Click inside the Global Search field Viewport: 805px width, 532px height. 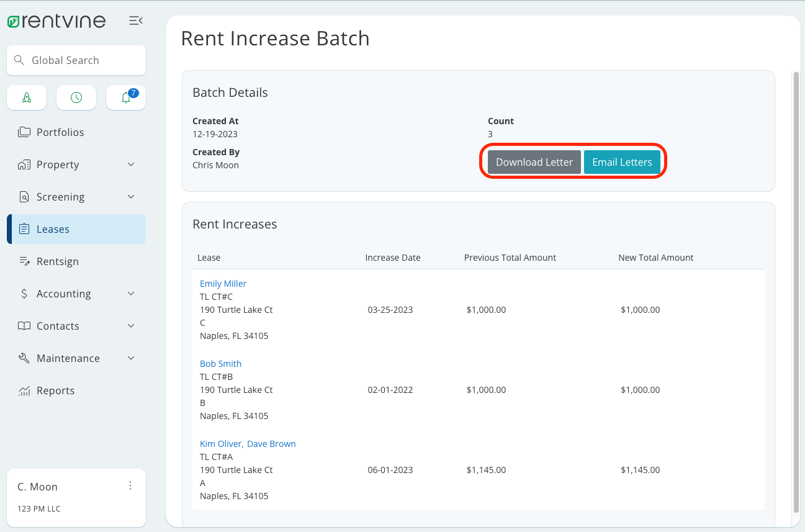[76, 60]
